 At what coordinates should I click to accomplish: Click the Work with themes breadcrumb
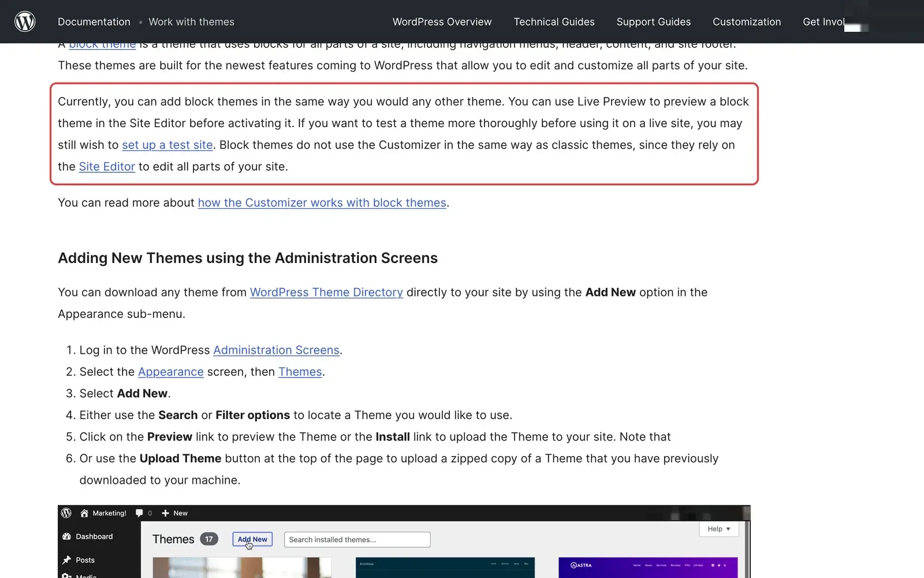(x=191, y=22)
